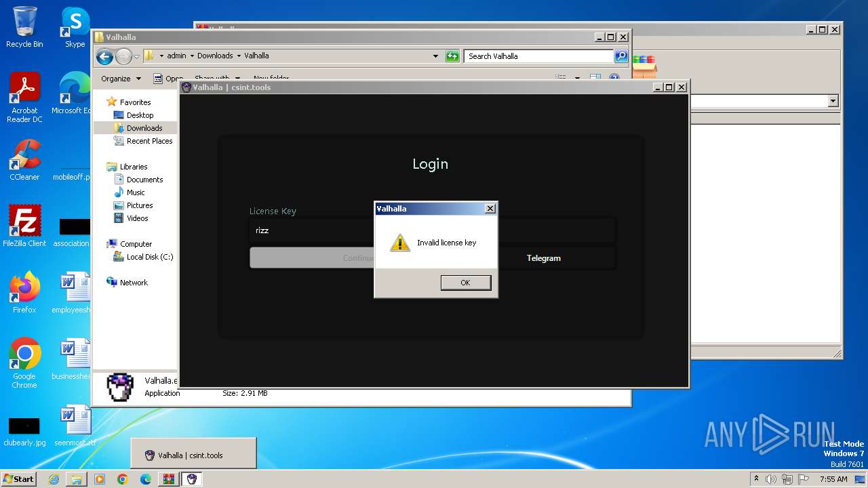
Task: Open Explorer recent pages dropdown arrow
Action: [x=136, y=56]
